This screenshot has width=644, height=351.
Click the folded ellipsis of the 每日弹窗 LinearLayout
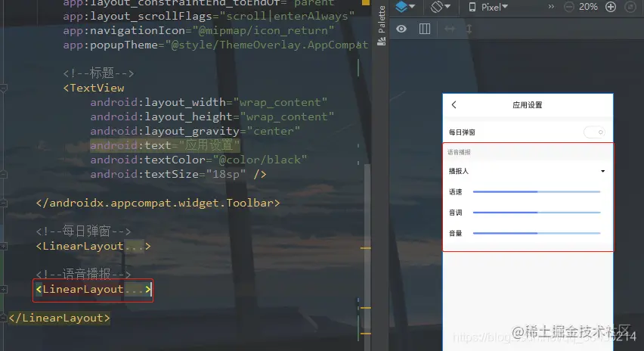click(x=134, y=246)
